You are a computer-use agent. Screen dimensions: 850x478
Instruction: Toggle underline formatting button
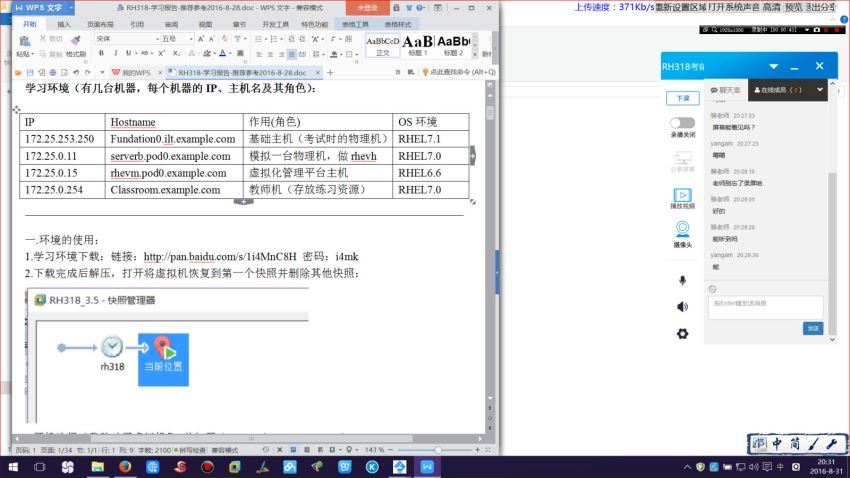[128, 53]
